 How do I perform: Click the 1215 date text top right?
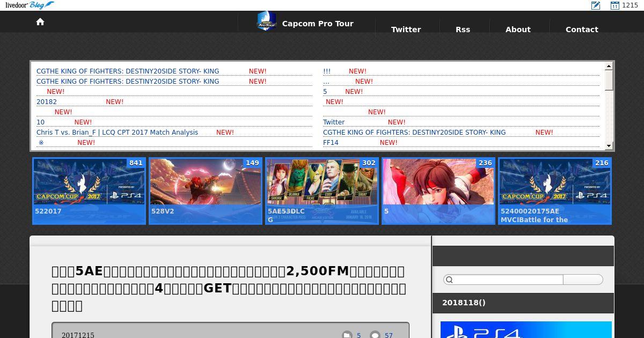coord(630,5)
